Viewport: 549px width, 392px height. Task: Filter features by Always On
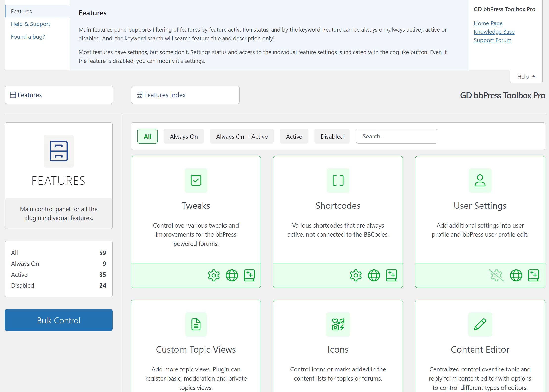tap(184, 136)
